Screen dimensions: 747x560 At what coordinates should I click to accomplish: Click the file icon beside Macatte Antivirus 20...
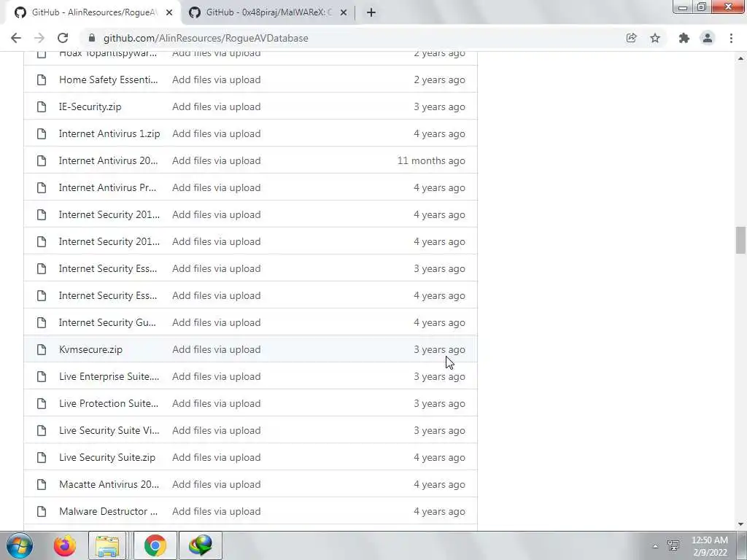pos(42,484)
